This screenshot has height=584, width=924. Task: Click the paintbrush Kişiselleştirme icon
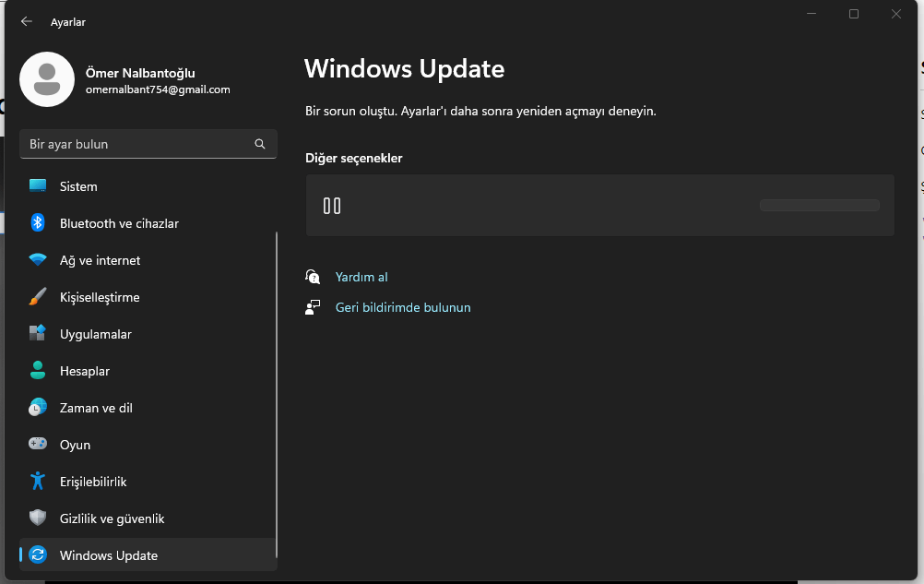[x=38, y=296]
